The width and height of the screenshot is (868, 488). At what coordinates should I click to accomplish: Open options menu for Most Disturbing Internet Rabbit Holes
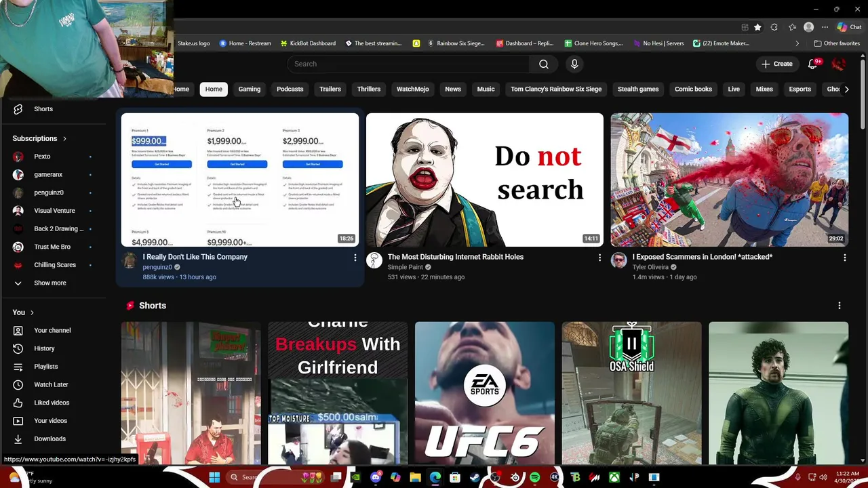click(599, 258)
